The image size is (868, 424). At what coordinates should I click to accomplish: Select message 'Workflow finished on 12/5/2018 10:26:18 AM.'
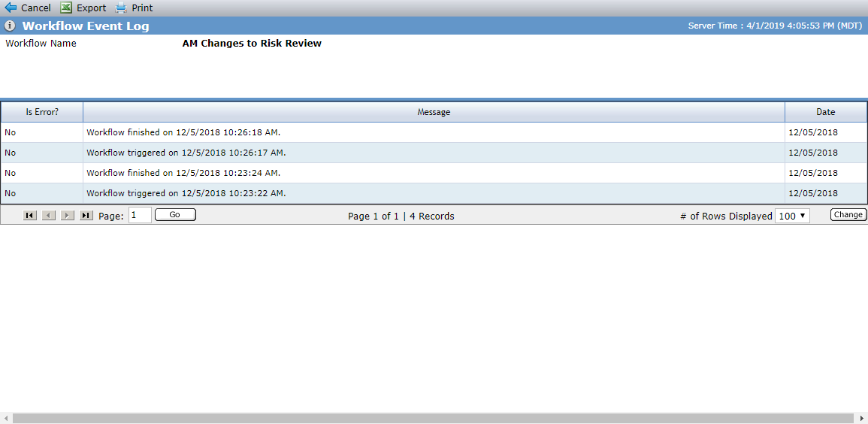pos(184,132)
